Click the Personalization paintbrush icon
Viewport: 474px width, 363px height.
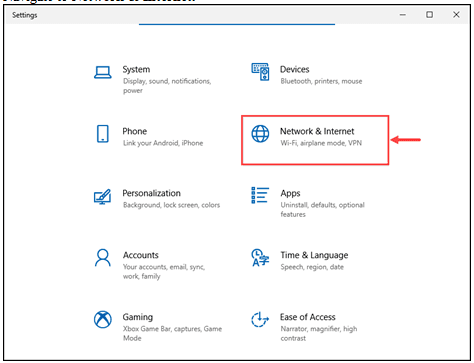pyautogui.click(x=102, y=197)
